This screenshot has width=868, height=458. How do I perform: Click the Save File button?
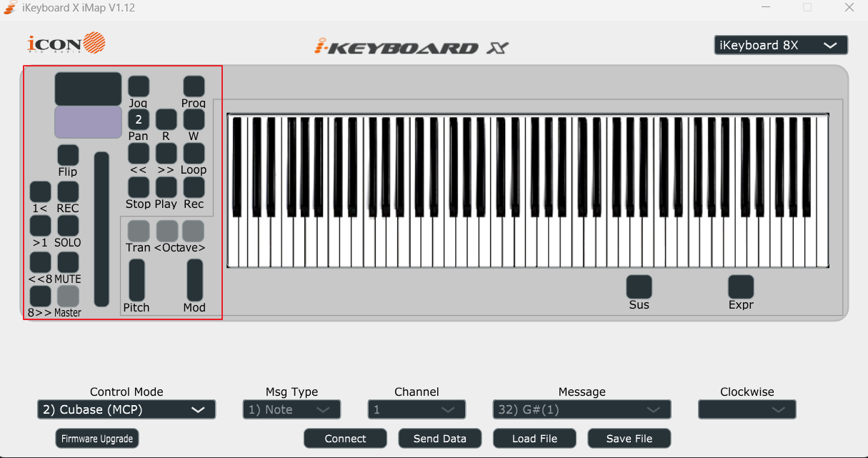pyautogui.click(x=629, y=439)
